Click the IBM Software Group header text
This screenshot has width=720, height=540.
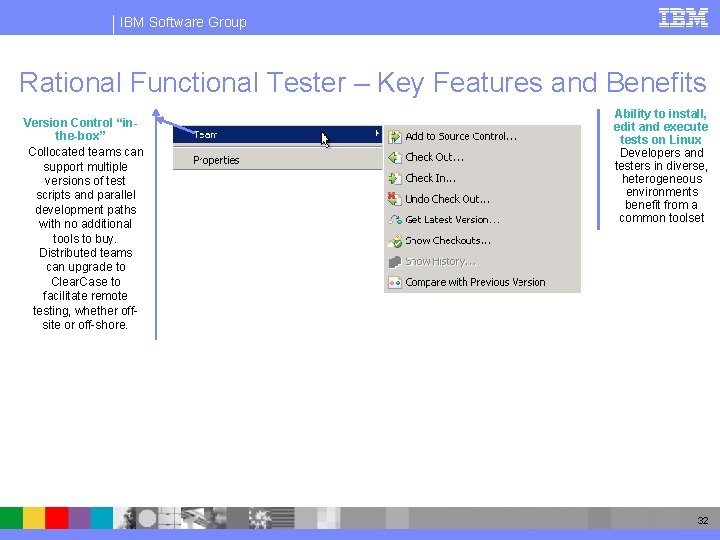[x=183, y=22]
